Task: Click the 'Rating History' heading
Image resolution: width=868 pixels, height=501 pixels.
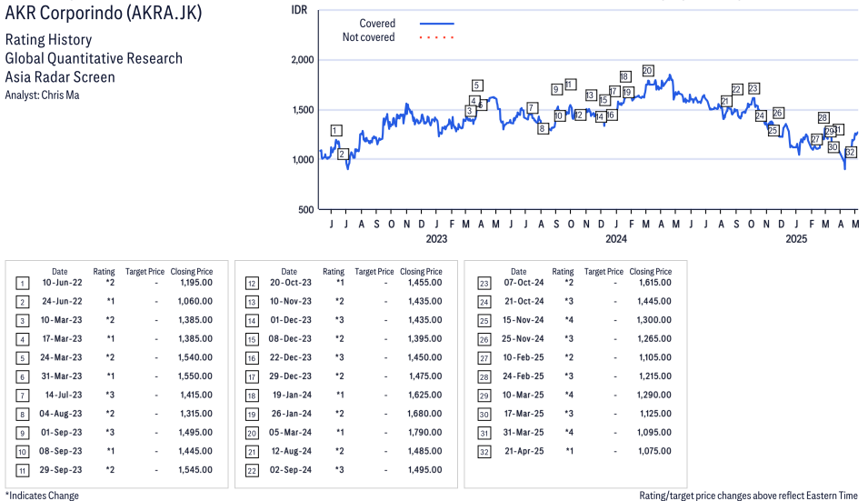Action: pyautogui.click(x=48, y=40)
